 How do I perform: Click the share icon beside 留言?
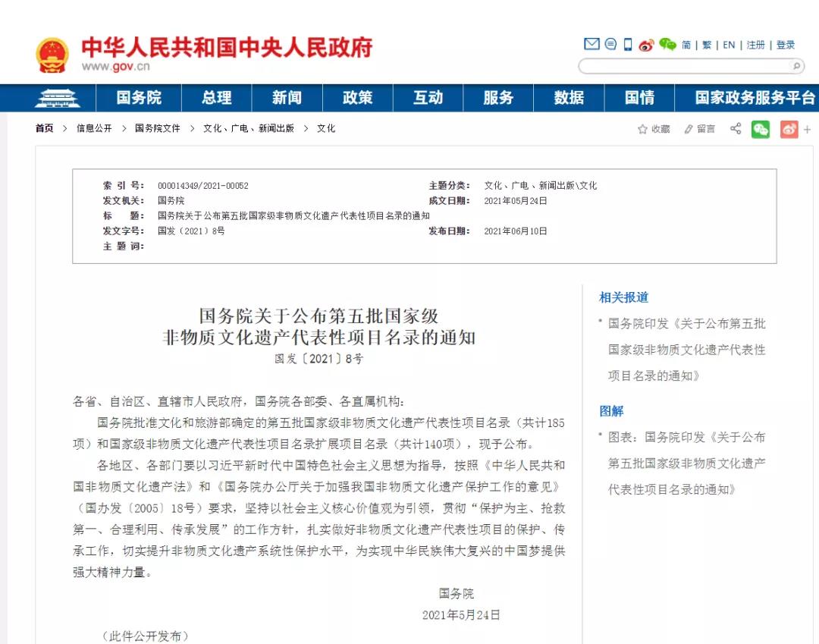[x=736, y=129]
